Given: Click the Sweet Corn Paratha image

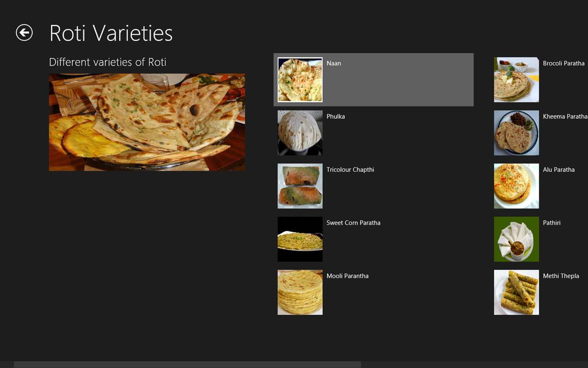Looking at the screenshot, I should click(300, 239).
